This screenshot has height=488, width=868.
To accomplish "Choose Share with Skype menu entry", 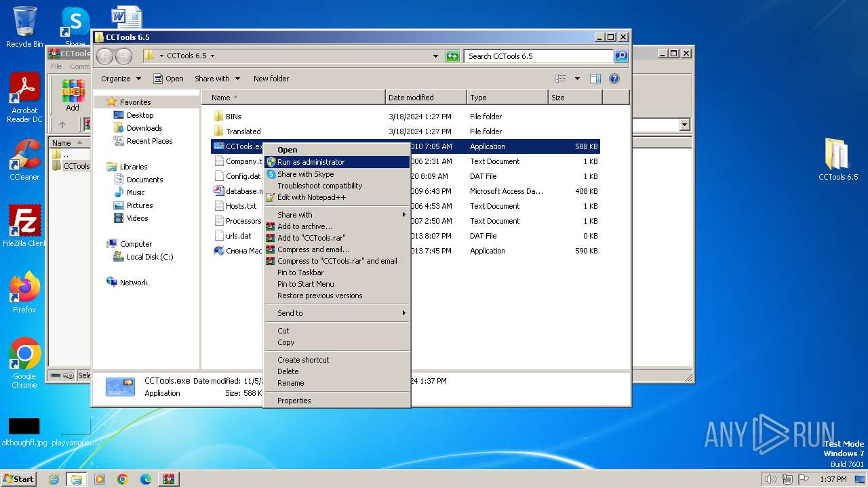I will pyautogui.click(x=337, y=174).
